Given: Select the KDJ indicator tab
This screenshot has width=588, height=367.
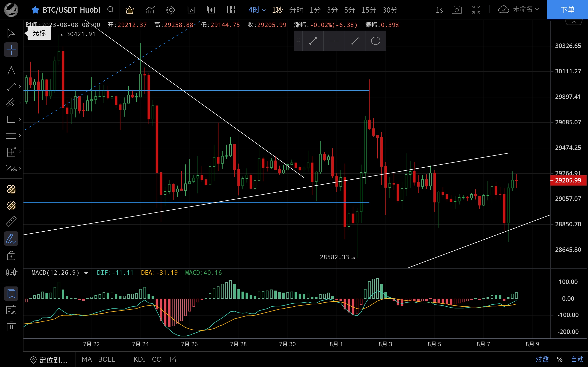Looking at the screenshot, I should coord(139,359).
